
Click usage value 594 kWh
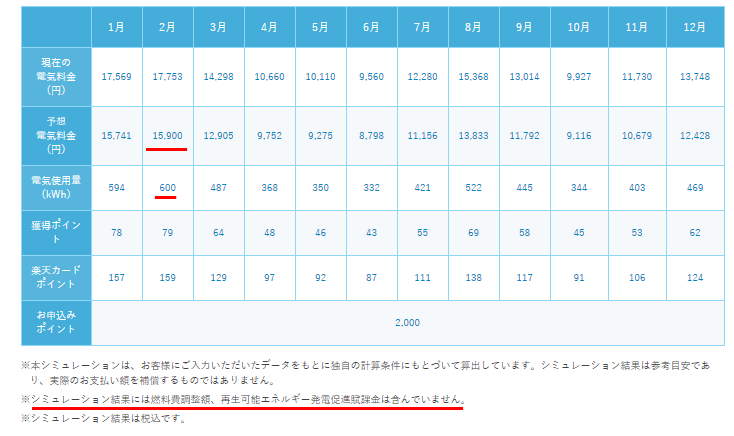point(117,188)
